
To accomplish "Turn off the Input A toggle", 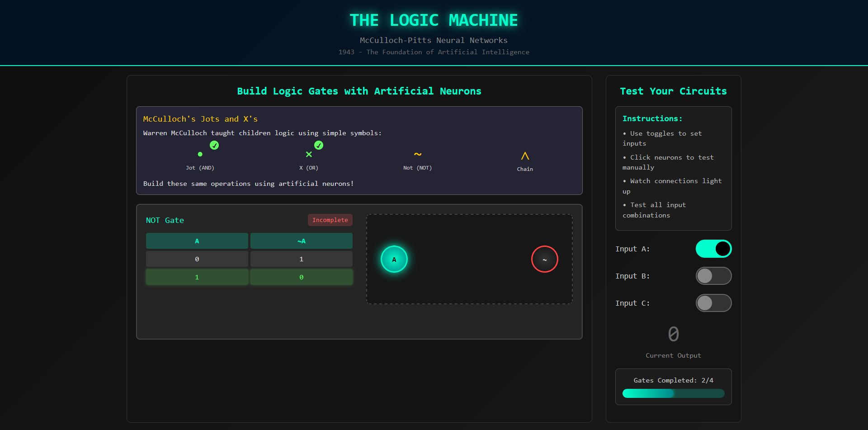I will tap(713, 249).
